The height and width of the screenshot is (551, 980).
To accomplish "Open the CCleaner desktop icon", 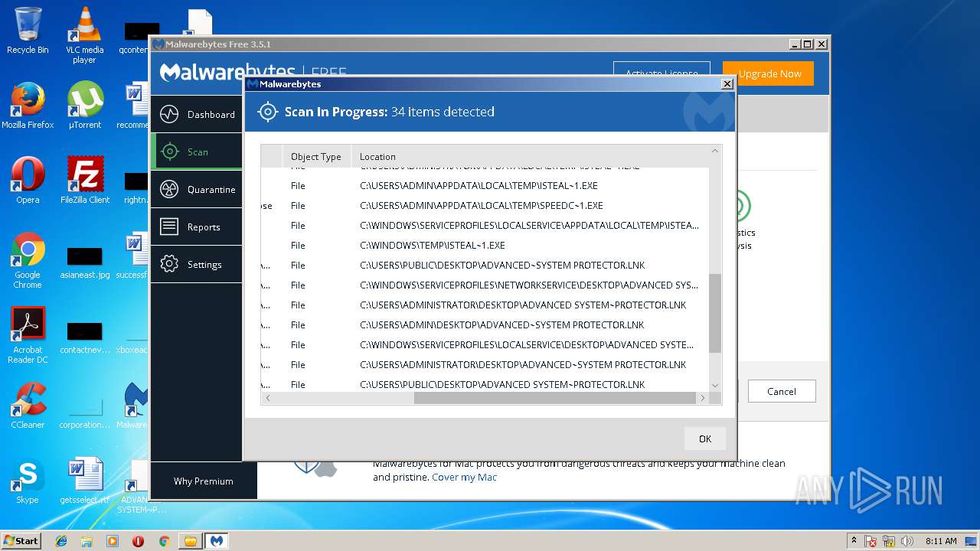I will [x=28, y=406].
